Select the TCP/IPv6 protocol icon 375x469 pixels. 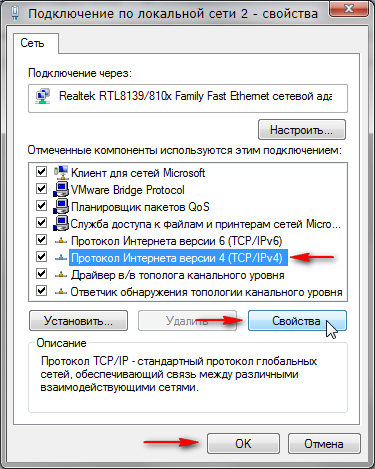tap(61, 240)
